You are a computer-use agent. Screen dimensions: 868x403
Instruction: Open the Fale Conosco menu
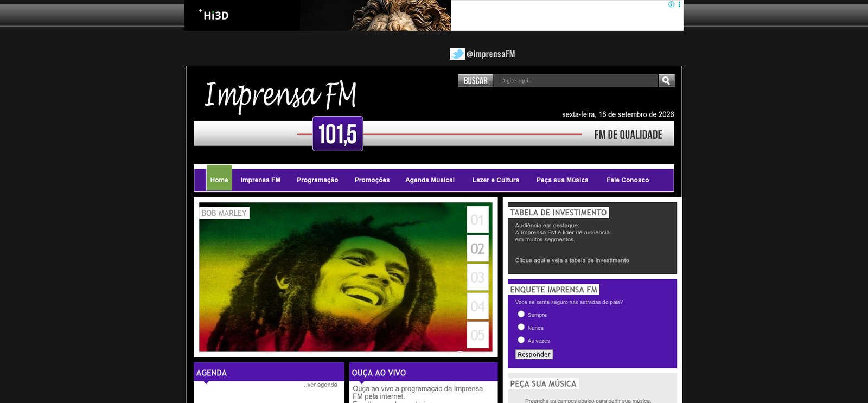click(x=628, y=180)
